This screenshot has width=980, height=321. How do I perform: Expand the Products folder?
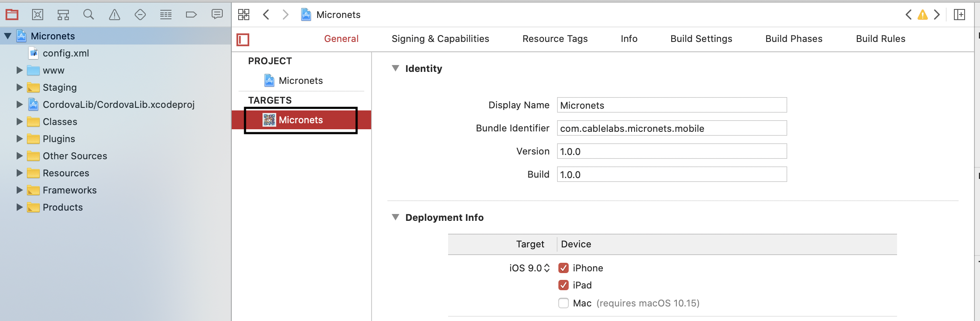[19, 207]
